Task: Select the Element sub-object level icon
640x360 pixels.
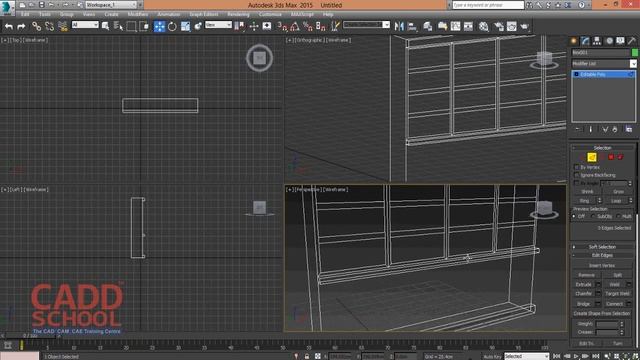Action: click(620, 157)
